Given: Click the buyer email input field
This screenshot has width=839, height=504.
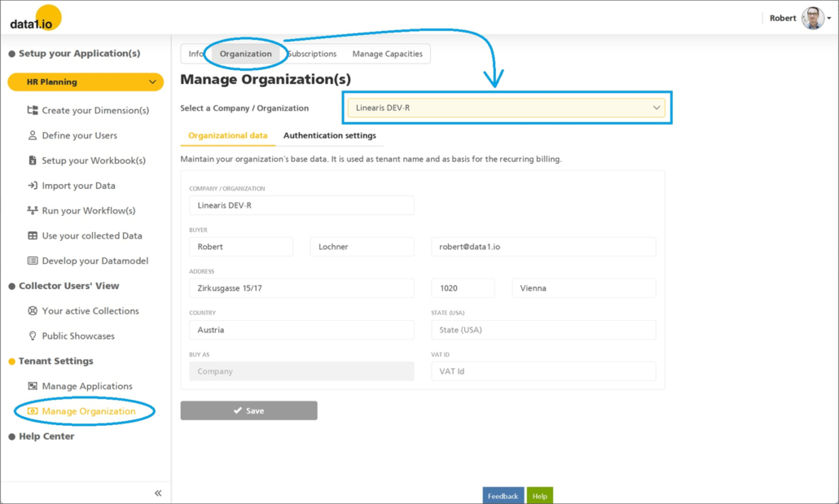Looking at the screenshot, I should pyautogui.click(x=542, y=247).
